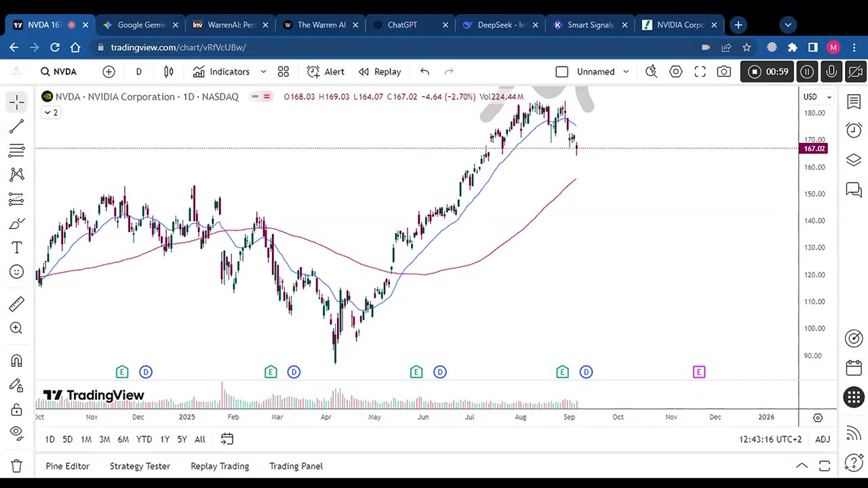Create an Alert from the toolbar

[326, 71]
